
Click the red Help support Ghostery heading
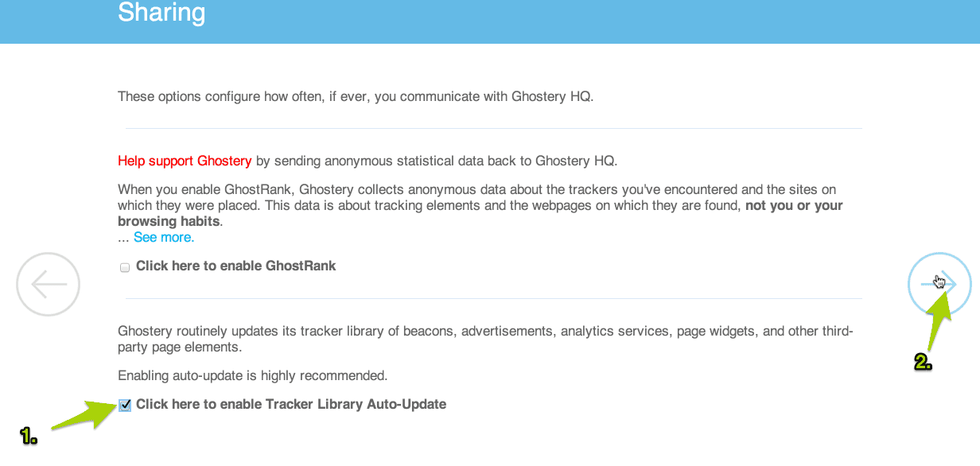(185, 161)
